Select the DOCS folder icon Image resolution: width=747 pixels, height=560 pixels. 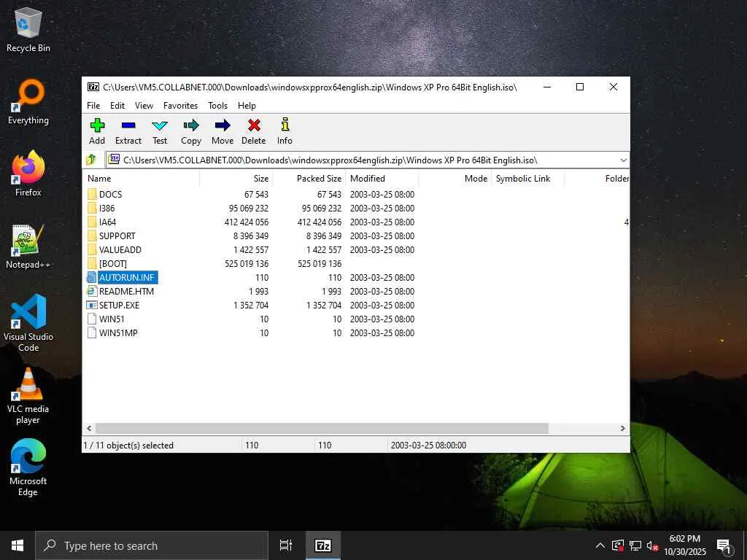pyautogui.click(x=92, y=194)
